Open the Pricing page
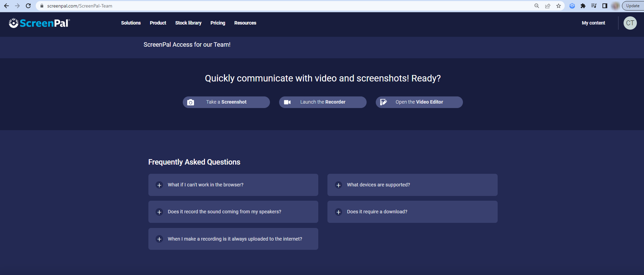Screen dimensions: 644x275 click(x=218, y=23)
